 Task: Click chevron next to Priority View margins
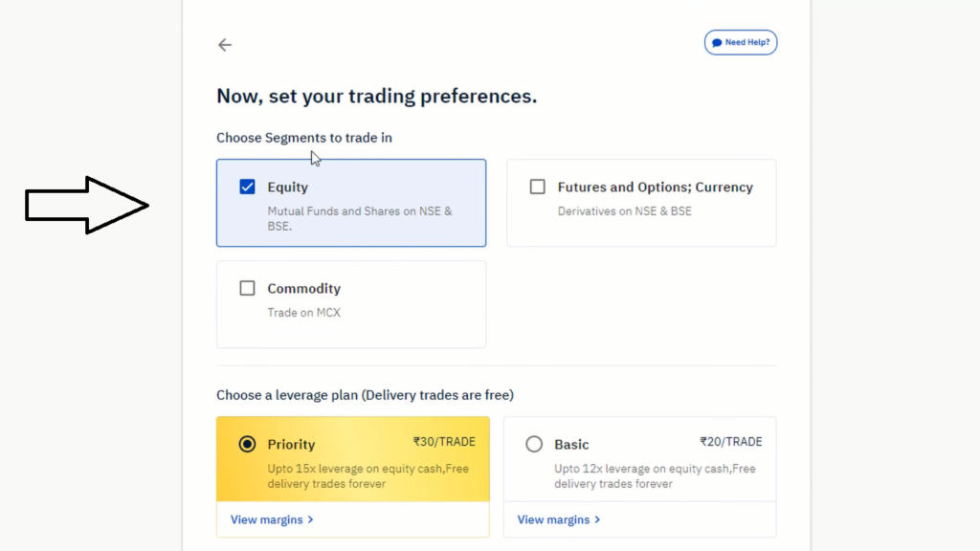311,519
